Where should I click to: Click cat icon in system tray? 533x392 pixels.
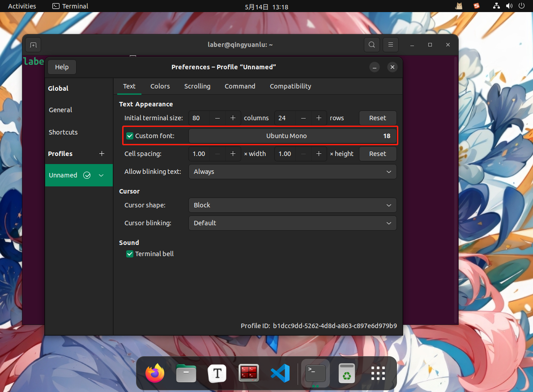tap(459, 6)
